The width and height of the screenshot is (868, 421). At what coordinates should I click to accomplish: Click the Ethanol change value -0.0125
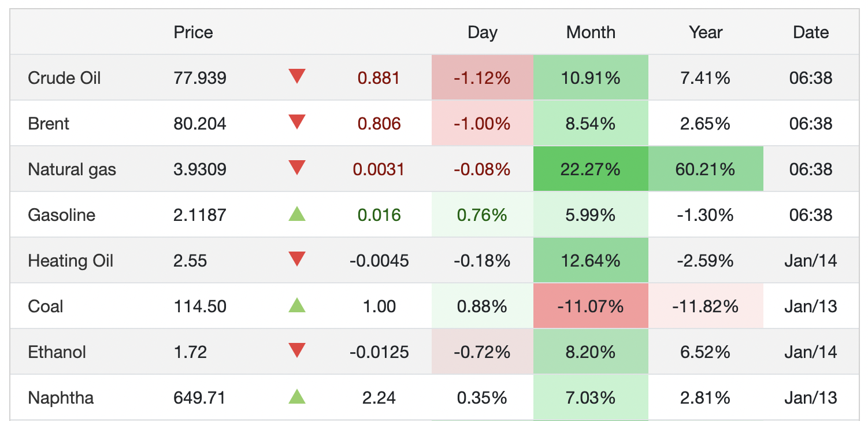point(379,352)
